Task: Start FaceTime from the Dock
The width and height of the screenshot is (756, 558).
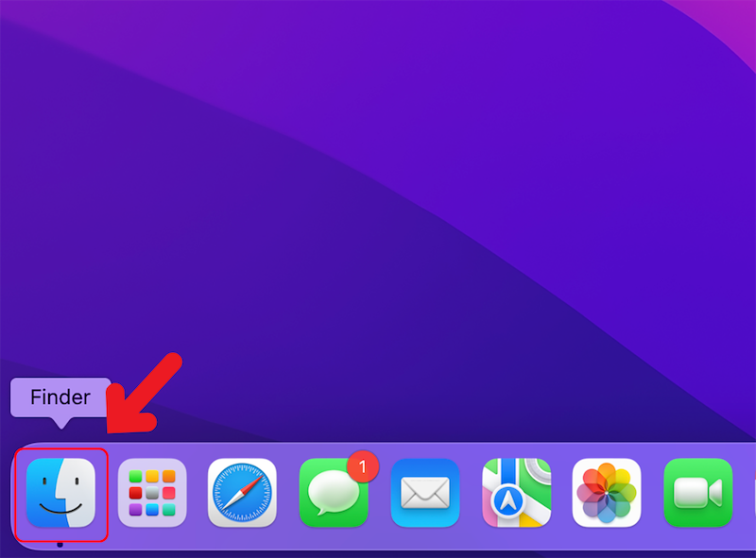Action: pyautogui.click(x=698, y=493)
